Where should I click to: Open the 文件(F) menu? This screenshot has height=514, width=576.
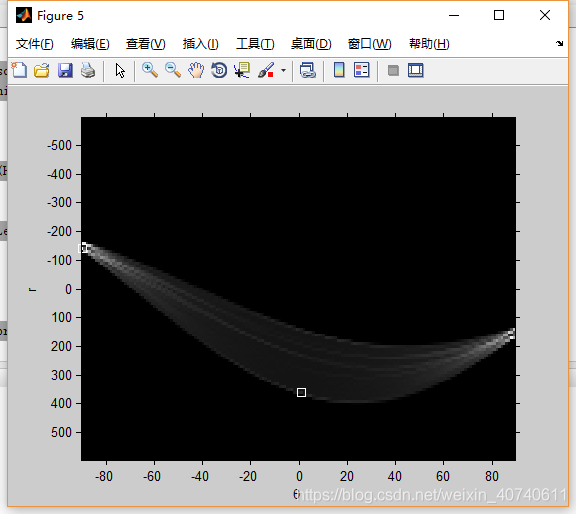pos(35,44)
